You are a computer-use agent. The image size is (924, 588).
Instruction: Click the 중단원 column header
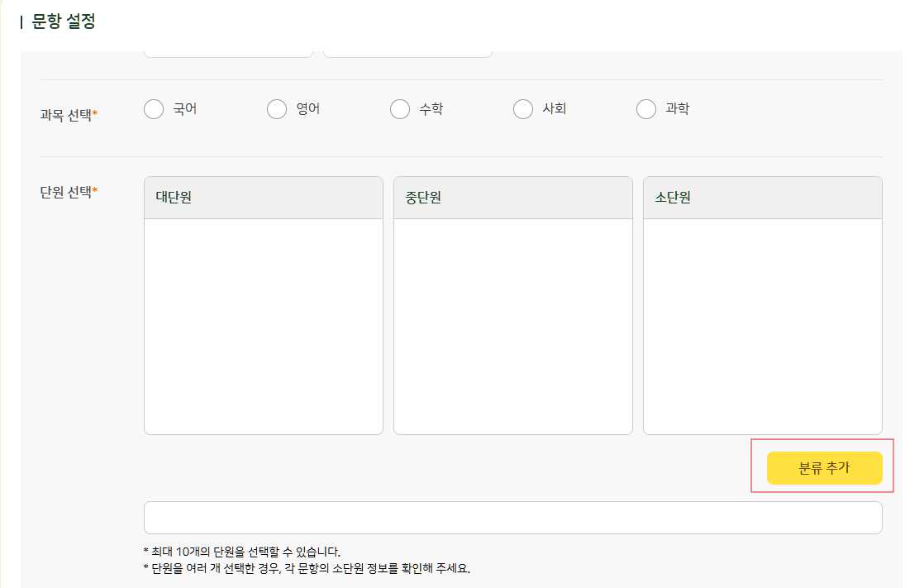point(513,198)
